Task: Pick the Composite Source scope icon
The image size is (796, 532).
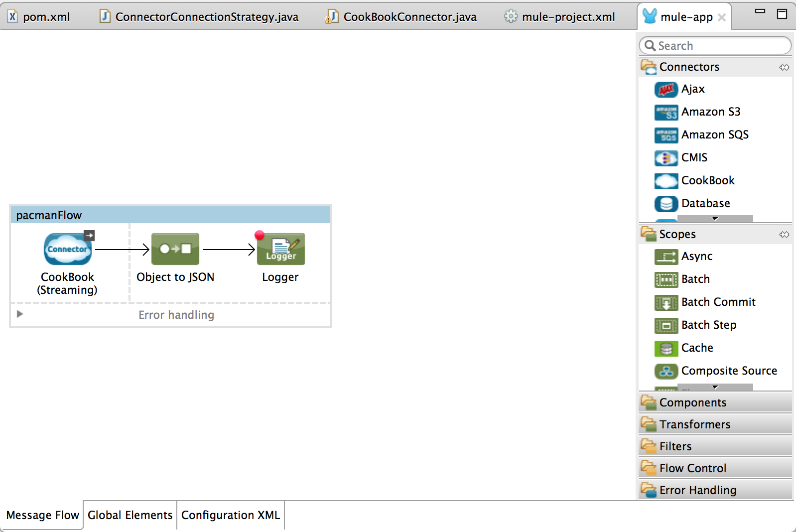Action: (x=666, y=371)
